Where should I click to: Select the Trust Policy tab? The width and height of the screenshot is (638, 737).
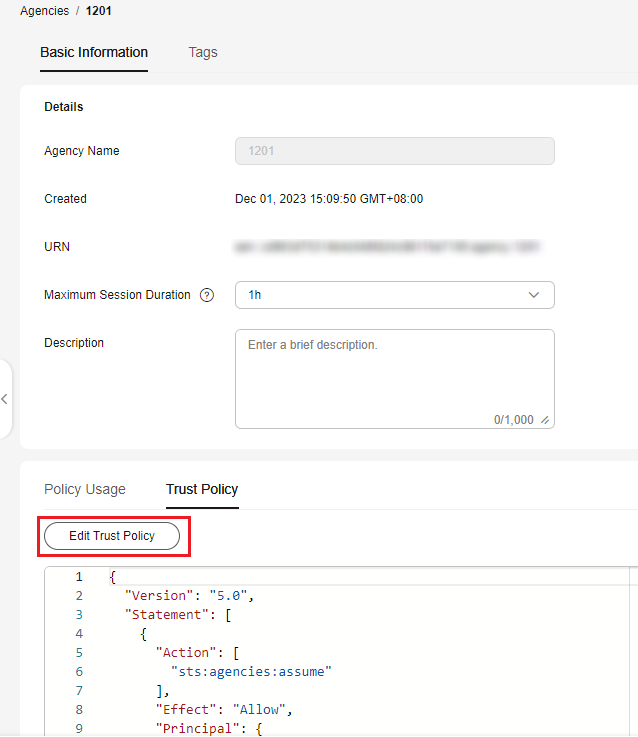tap(202, 489)
